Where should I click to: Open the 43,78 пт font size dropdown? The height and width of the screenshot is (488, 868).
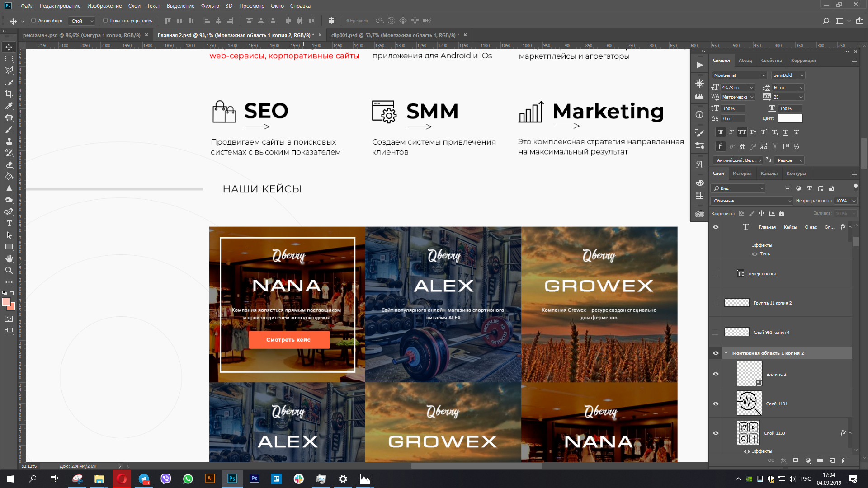pyautogui.click(x=751, y=88)
